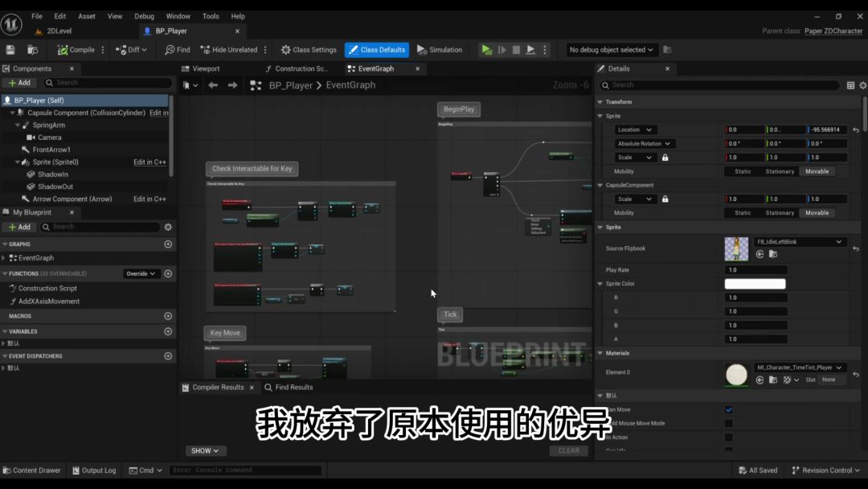The image size is (868, 489).
Task: Add new macro plus icon
Action: tap(168, 316)
